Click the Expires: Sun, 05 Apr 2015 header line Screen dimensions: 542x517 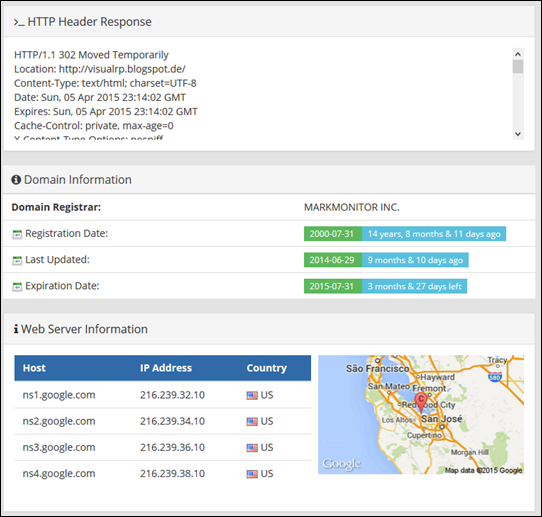click(x=106, y=112)
